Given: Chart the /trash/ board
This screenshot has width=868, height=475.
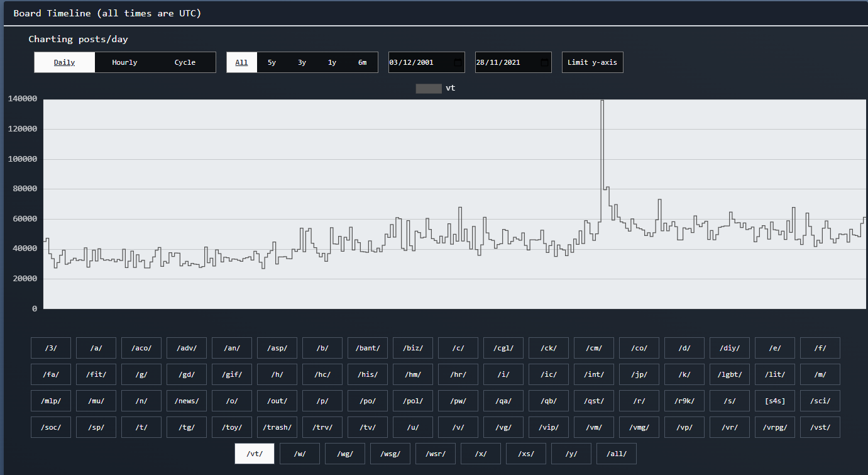Looking at the screenshot, I should pyautogui.click(x=277, y=427).
